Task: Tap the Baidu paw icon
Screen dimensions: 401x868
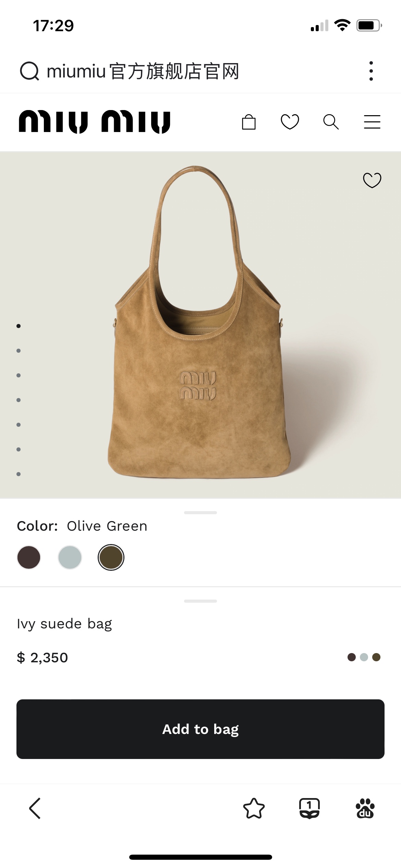Action: point(365,808)
